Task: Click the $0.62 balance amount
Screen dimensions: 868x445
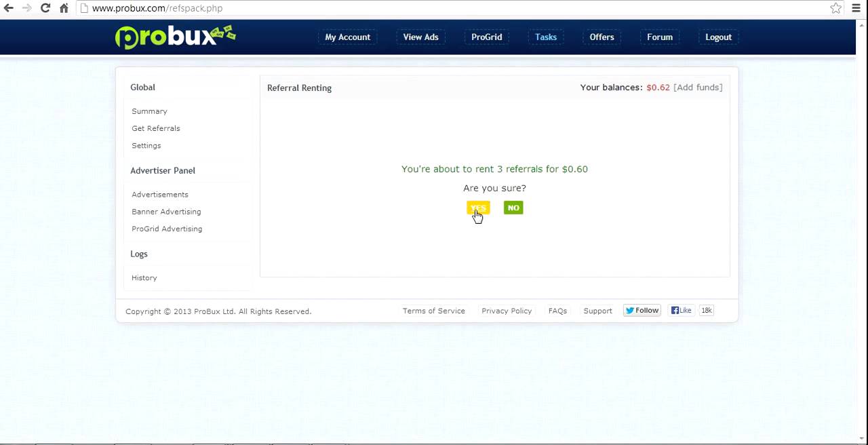Action: (658, 88)
